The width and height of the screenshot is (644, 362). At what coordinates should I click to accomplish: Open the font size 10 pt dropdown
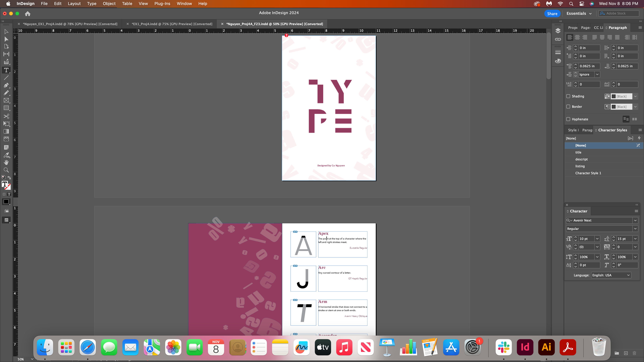597,239
